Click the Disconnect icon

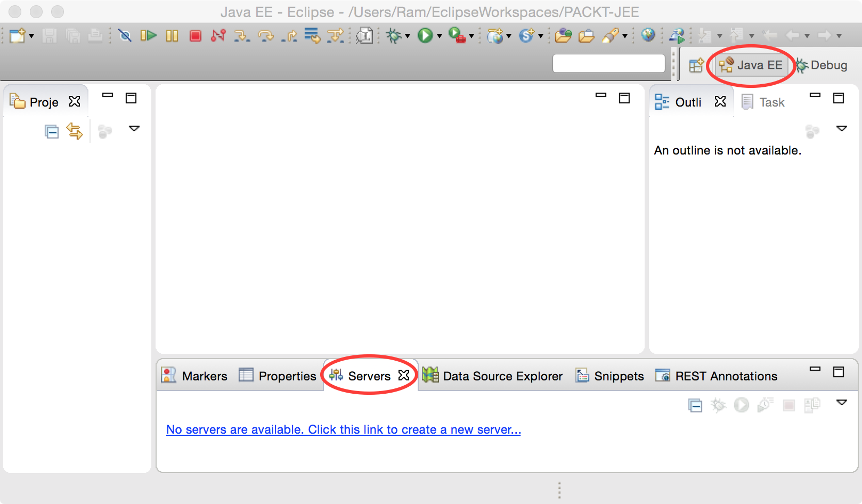tap(218, 36)
